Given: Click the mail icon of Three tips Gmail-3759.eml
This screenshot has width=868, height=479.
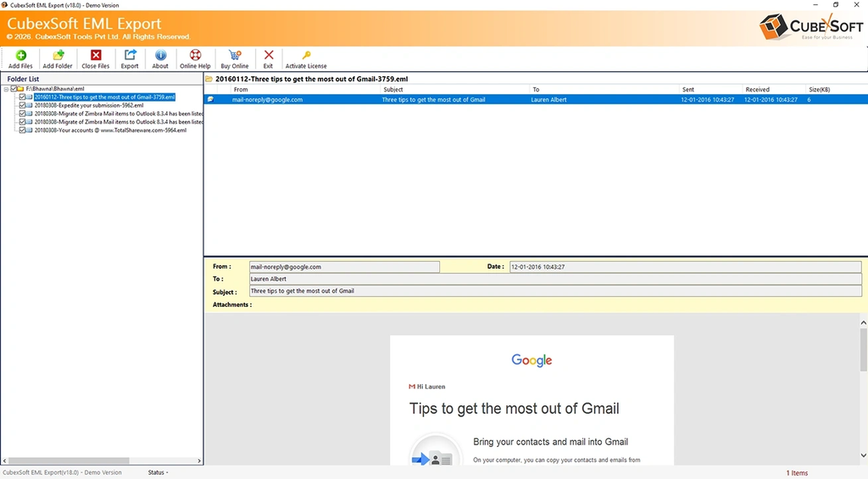Looking at the screenshot, I should pyautogui.click(x=30, y=97).
